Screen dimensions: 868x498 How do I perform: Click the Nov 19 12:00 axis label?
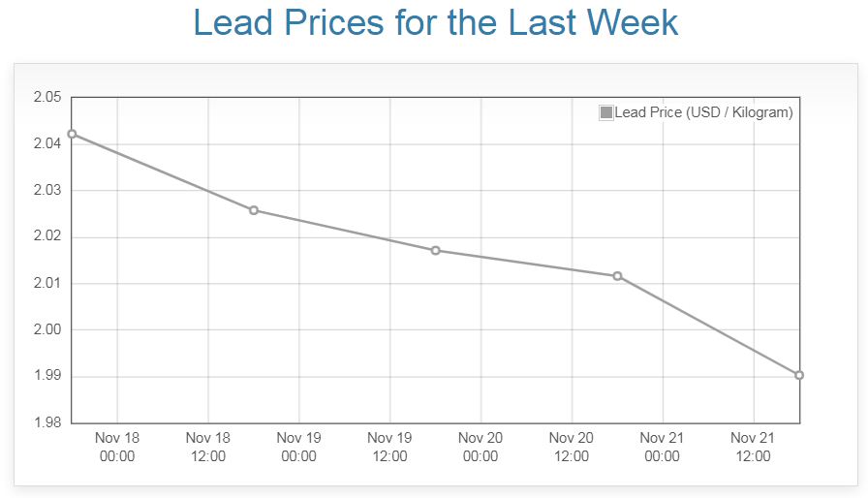tap(390, 447)
